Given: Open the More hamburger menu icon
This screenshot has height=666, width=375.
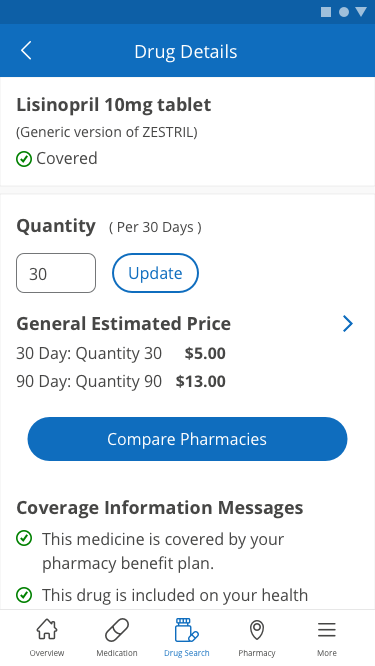Looking at the screenshot, I should pyautogui.click(x=327, y=630).
